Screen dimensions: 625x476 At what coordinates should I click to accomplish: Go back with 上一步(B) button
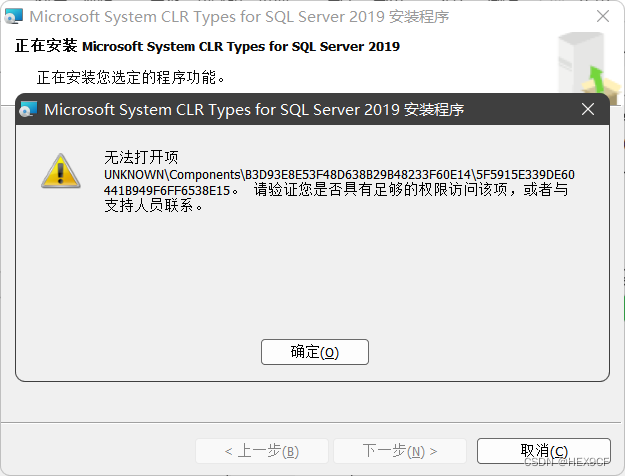(262, 451)
